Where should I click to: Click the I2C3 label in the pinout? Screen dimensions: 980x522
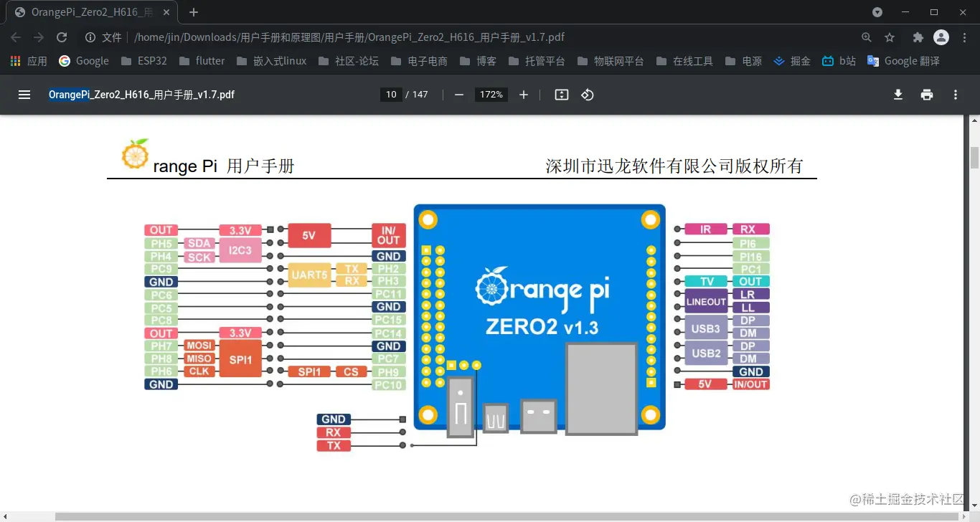[x=240, y=250]
